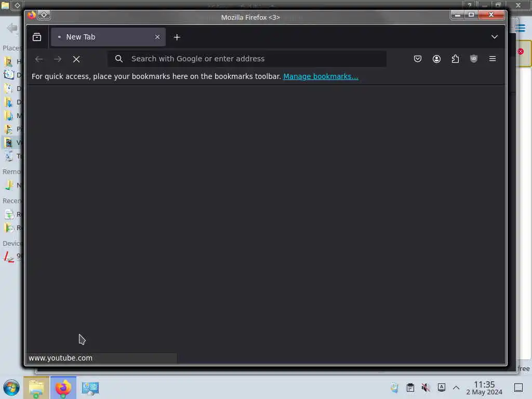This screenshot has height=399, width=532.
Task: Switch to the file manager taskbar entry
Action: tap(36, 388)
